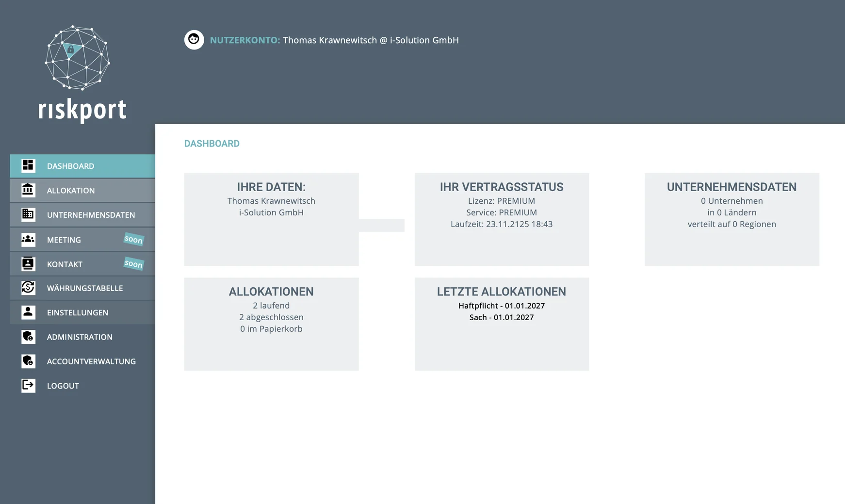The width and height of the screenshot is (845, 504).
Task: Select KONTAKT in the sidebar
Action: click(82, 264)
